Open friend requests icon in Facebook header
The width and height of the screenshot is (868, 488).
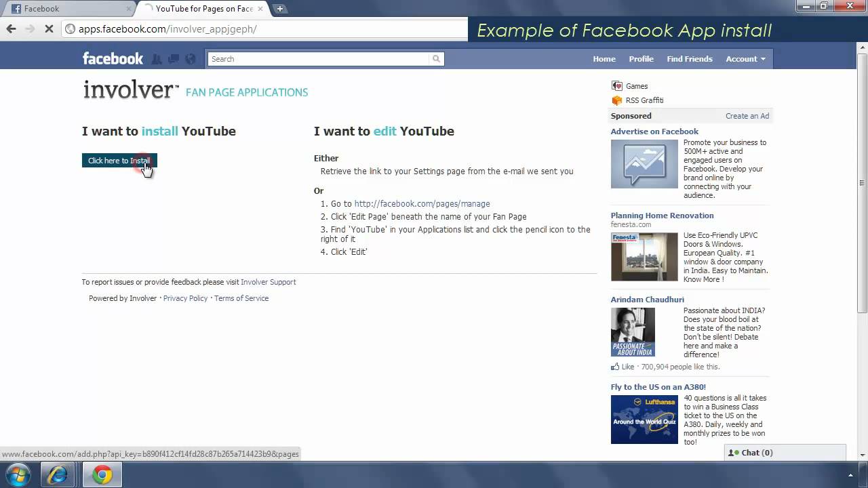click(157, 59)
